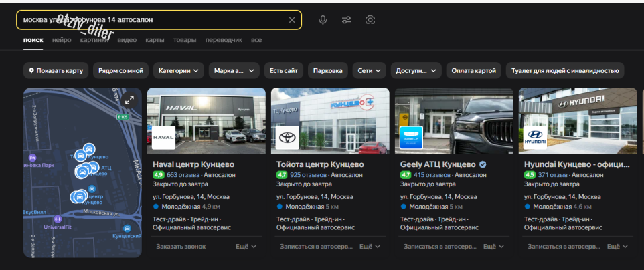644x270 pixels.
Task: Click the Hyundai logo badge
Action: pyautogui.click(x=535, y=138)
